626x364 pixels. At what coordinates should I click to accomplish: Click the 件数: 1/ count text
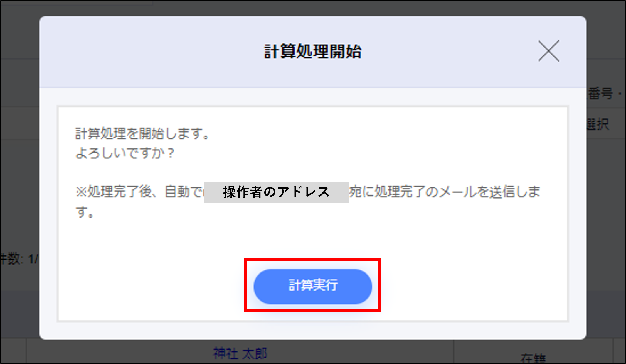(x=19, y=259)
